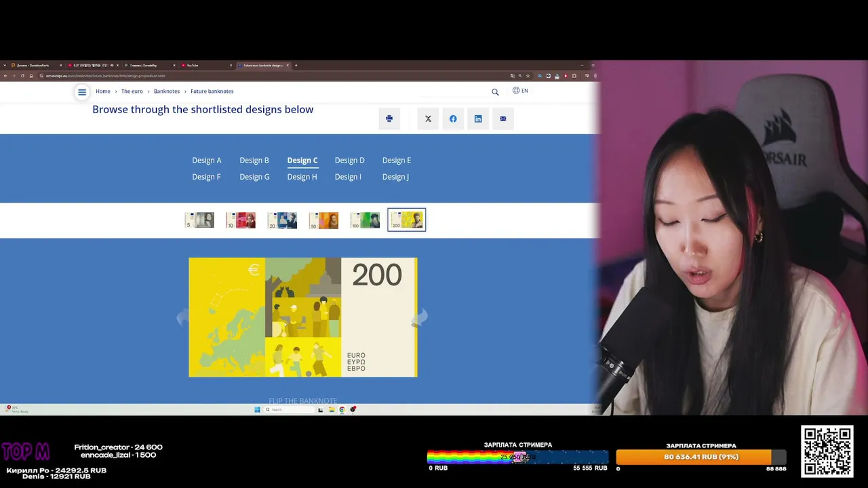This screenshot has width=868, height=488.
Task: Open File Explorer from the taskbar
Action: (332, 409)
